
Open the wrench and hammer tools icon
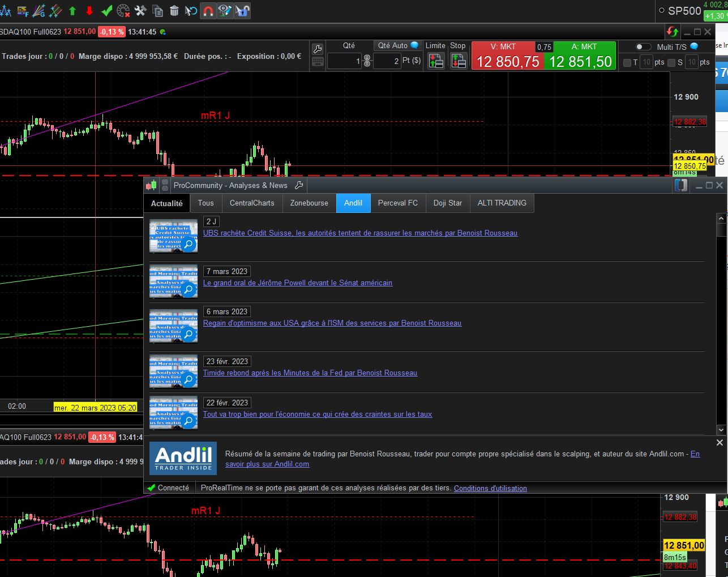coord(140,11)
